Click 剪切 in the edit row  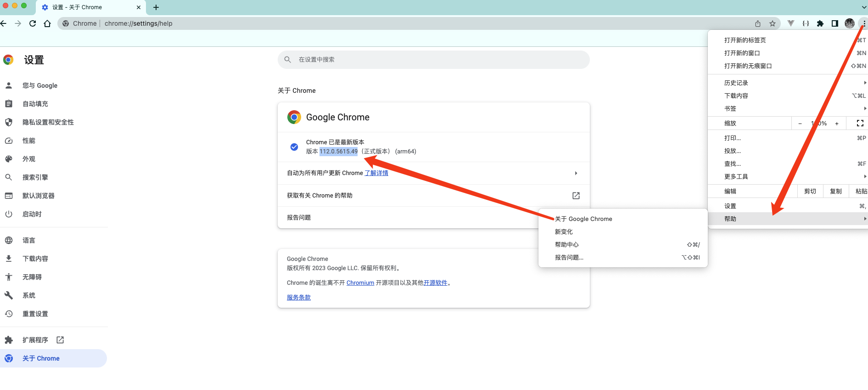click(810, 192)
